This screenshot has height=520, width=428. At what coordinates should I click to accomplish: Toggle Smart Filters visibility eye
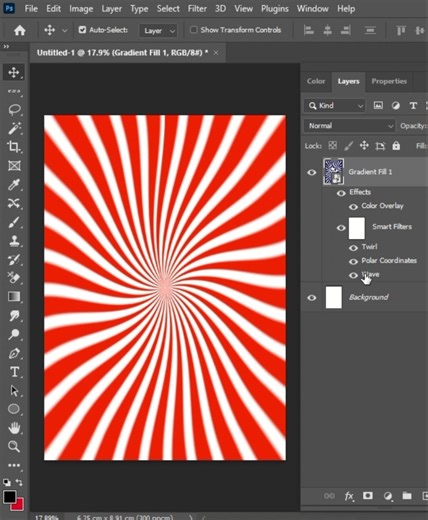point(341,228)
